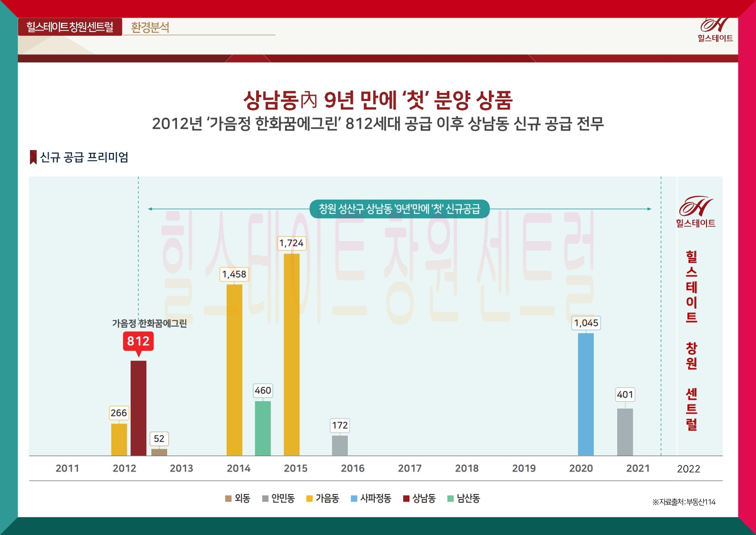The image size is (756, 535).
Task: Click the Hillstate logo in the top right corner
Action: coord(715,30)
